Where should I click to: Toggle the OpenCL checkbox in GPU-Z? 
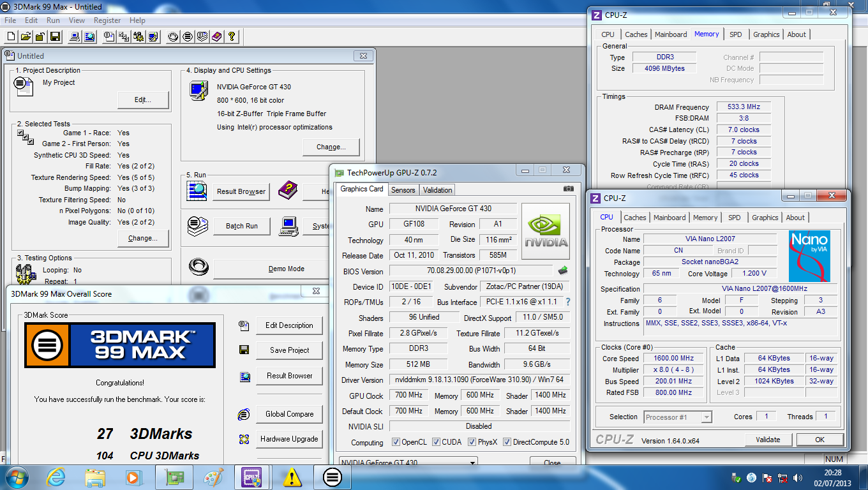pyautogui.click(x=396, y=442)
